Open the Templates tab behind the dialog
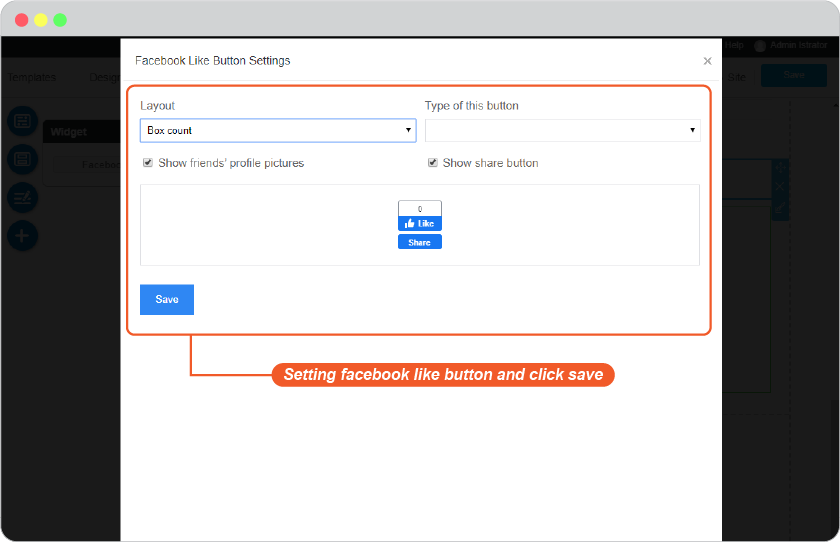The height and width of the screenshot is (542, 840). point(32,78)
